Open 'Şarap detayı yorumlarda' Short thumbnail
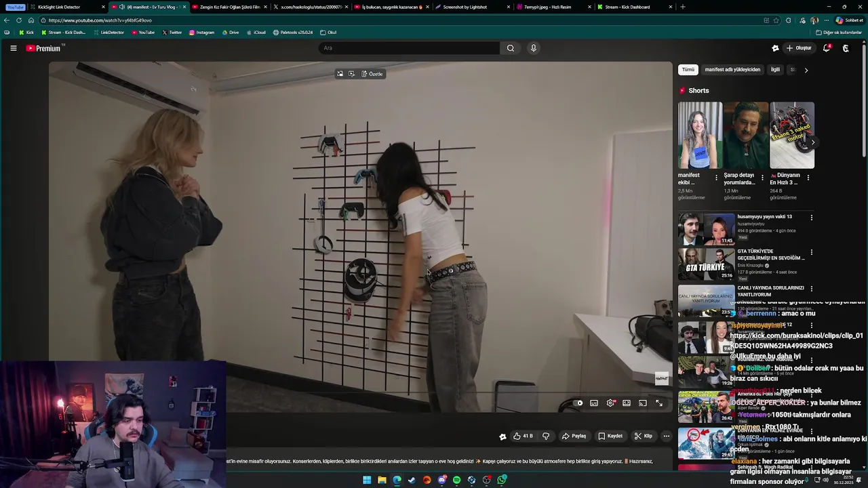868x488 pixels. click(x=746, y=136)
